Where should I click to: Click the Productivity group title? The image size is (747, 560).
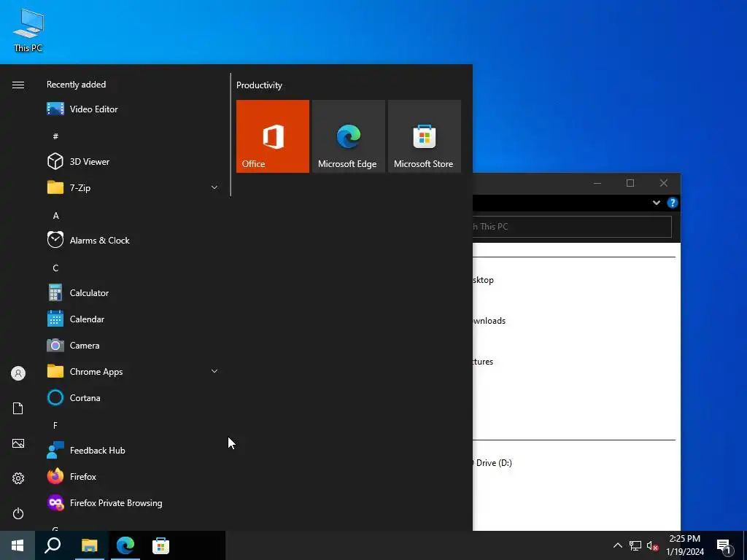(259, 85)
